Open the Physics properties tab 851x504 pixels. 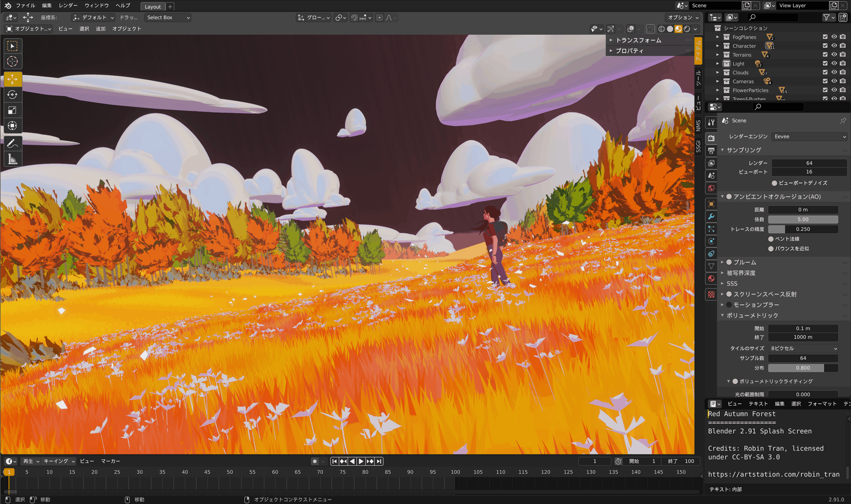[x=711, y=241]
